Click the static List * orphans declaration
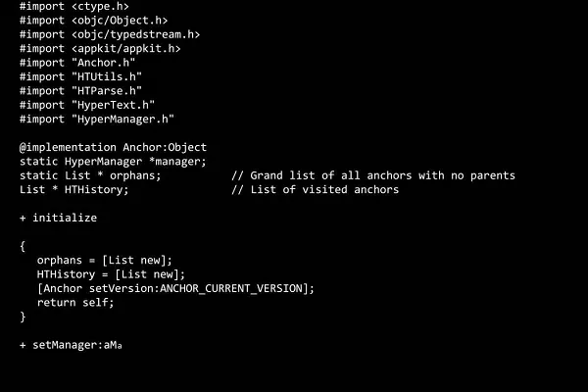The width and height of the screenshot is (588, 392). tap(90, 175)
